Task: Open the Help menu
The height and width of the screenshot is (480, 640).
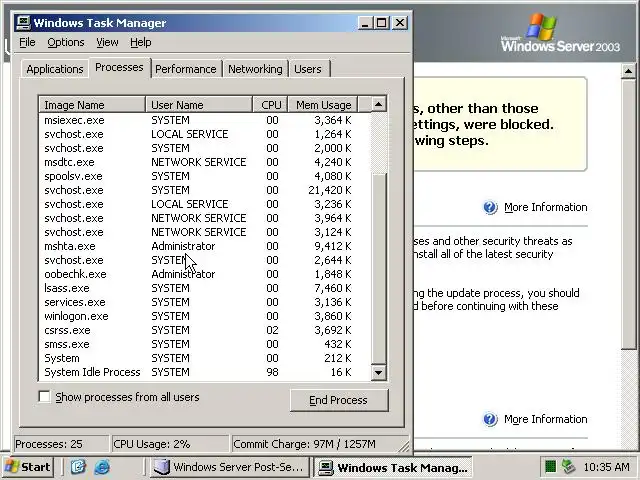Action: (141, 42)
